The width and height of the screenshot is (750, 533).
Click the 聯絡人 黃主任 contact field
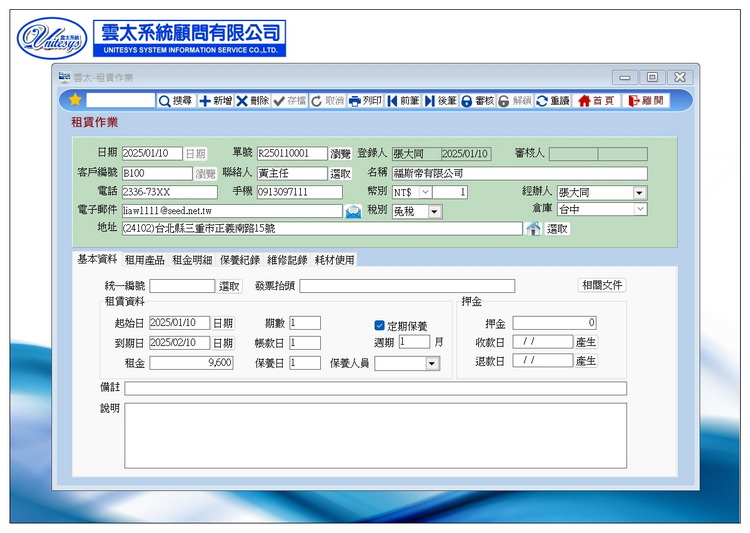292,173
